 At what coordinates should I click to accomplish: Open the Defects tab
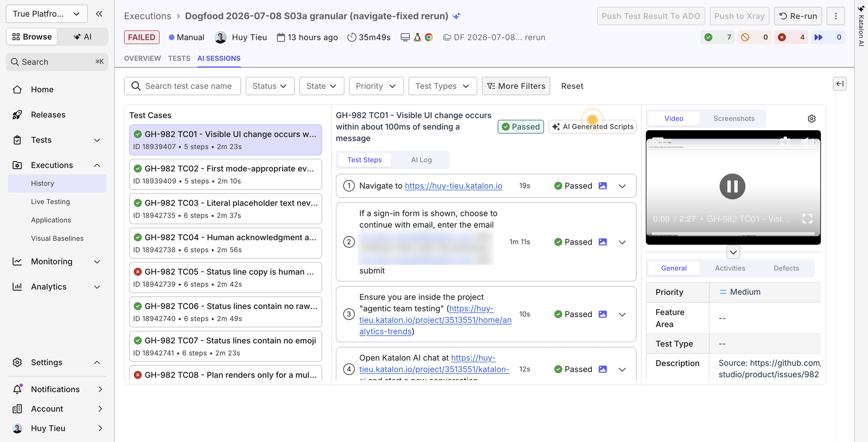coord(786,268)
